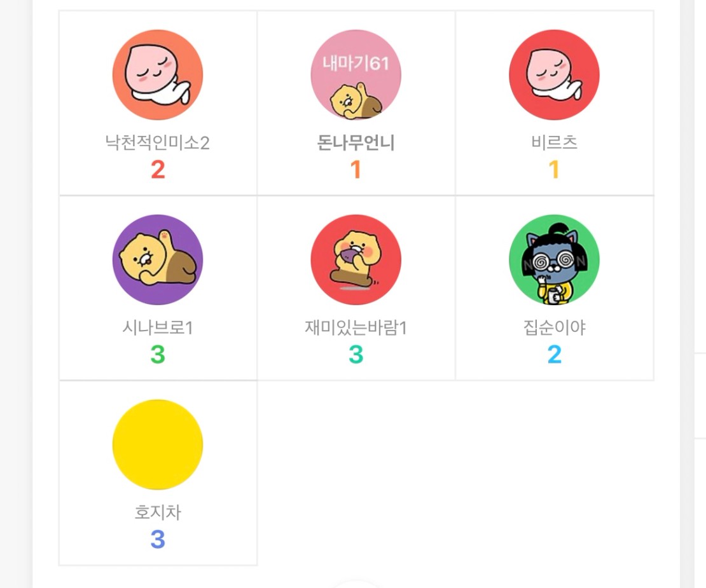Select the blue 2 under 집순이야
Image resolution: width=706 pixels, height=588 pixels.
click(554, 355)
